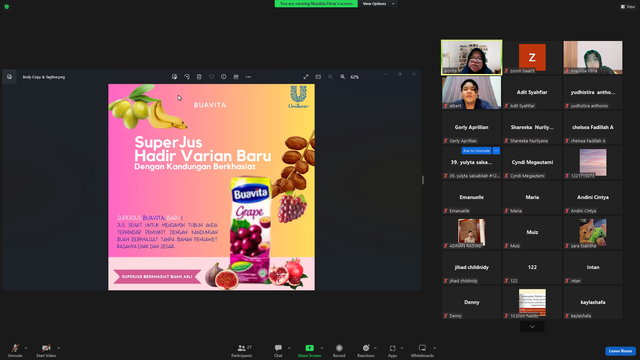Select jihad childnidy participant tile
Viewport: 640px width, 360px height.
click(x=471, y=267)
